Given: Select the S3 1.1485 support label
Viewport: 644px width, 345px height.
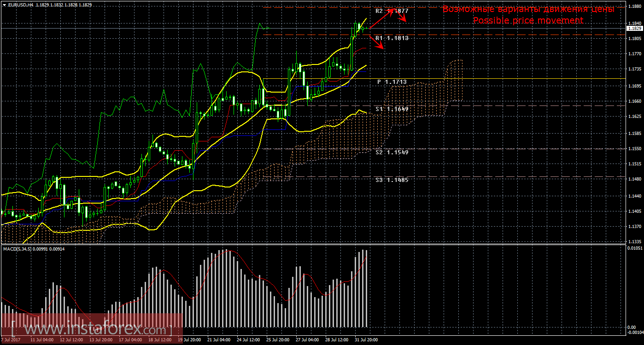Looking at the screenshot, I should pyautogui.click(x=392, y=180).
